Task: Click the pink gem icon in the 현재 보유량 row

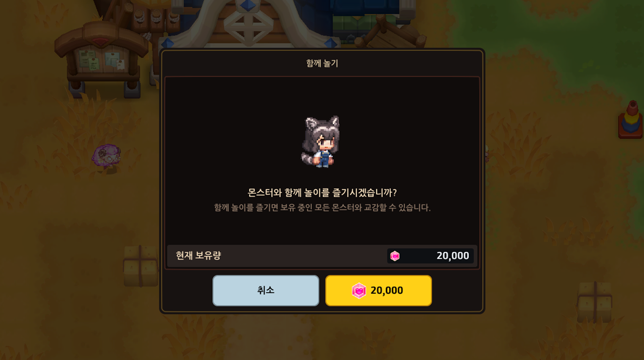Action: pos(395,256)
